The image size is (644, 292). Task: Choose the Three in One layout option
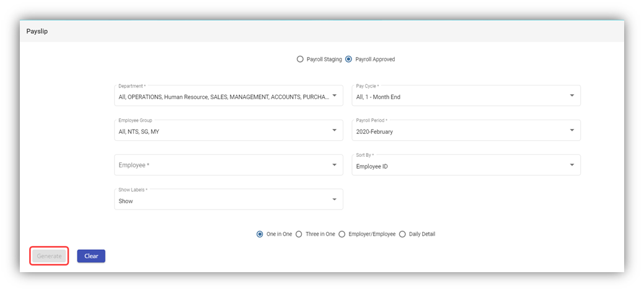[x=299, y=234]
